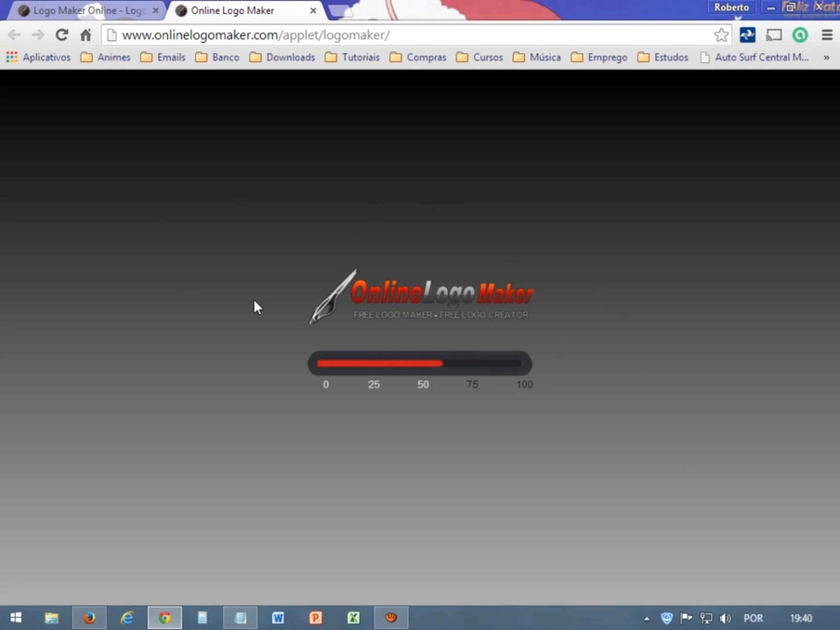Open the Chrome hamburger menu

[x=827, y=35]
